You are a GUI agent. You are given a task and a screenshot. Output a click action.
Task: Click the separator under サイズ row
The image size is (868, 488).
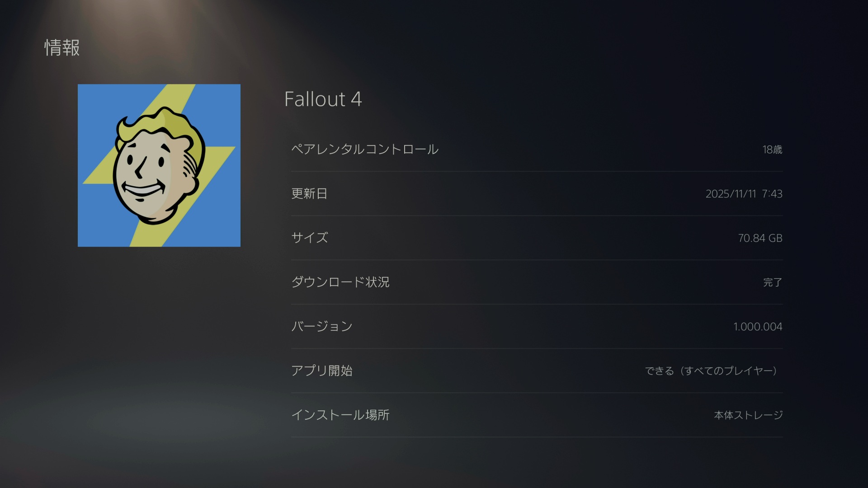(537, 260)
